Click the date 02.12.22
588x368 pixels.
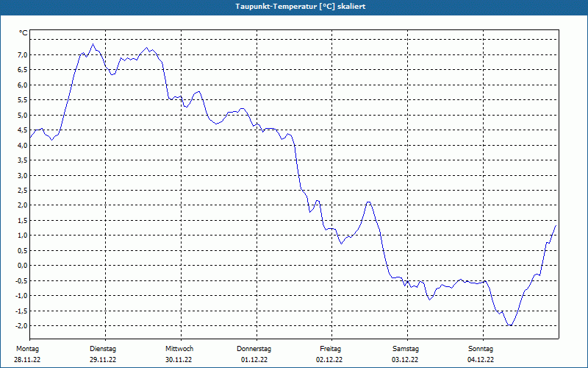[x=329, y=360]
